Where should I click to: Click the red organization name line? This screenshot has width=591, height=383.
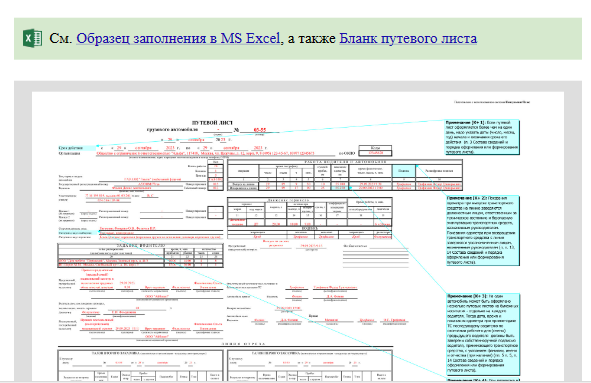click(x=205, y=154)
